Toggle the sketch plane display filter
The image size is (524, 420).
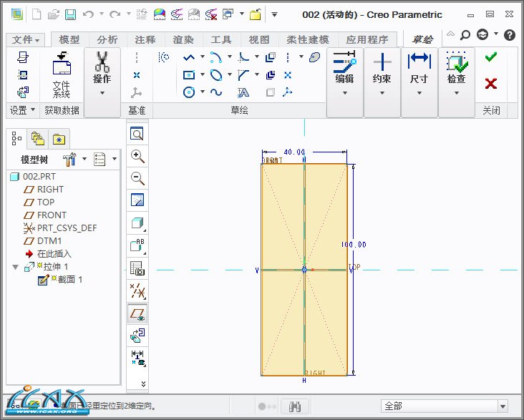tap(137, 313)
